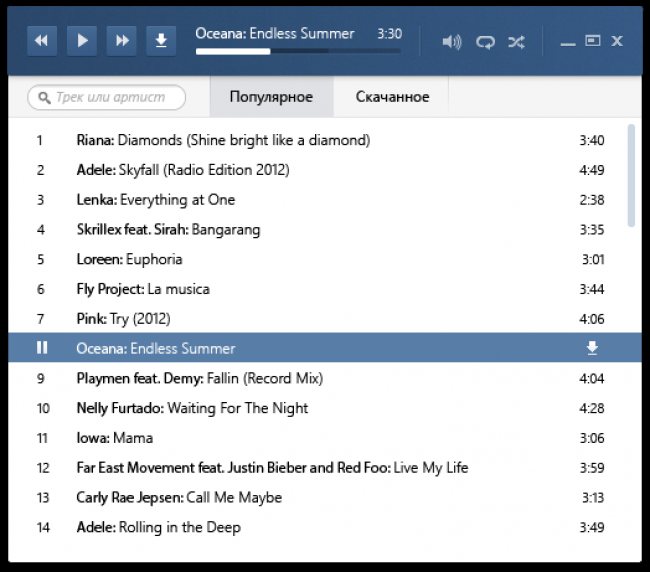Click the previous track rewind button
The width and height of the screenshot is (650, 572).
tap(42, 41)
